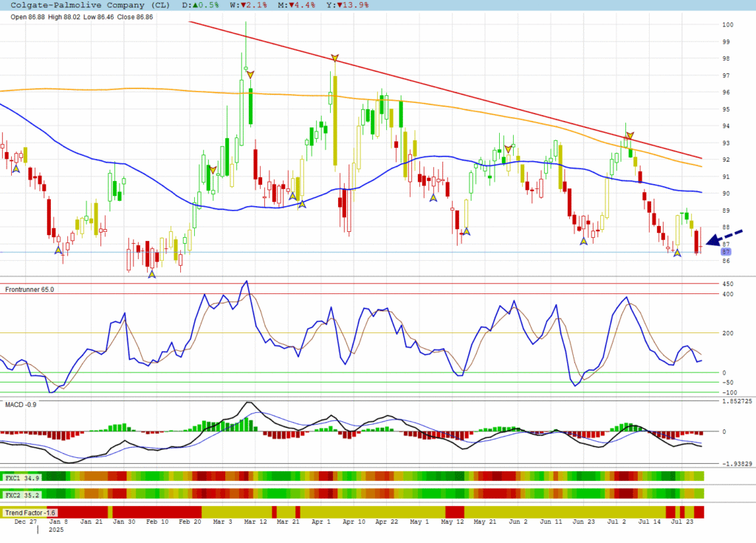Click the -100 level on the Frontrunner axis

[x=729, y=392]
